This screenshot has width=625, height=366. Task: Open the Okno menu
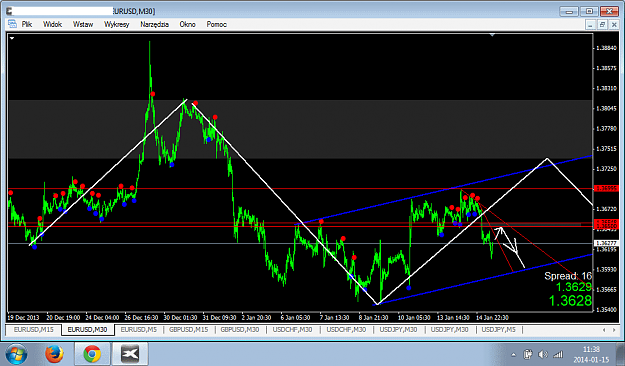coord(187,24)
